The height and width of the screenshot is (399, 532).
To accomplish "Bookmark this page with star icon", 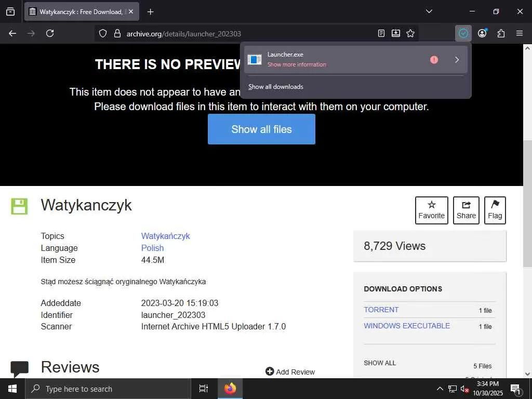I will coord(410,33).
